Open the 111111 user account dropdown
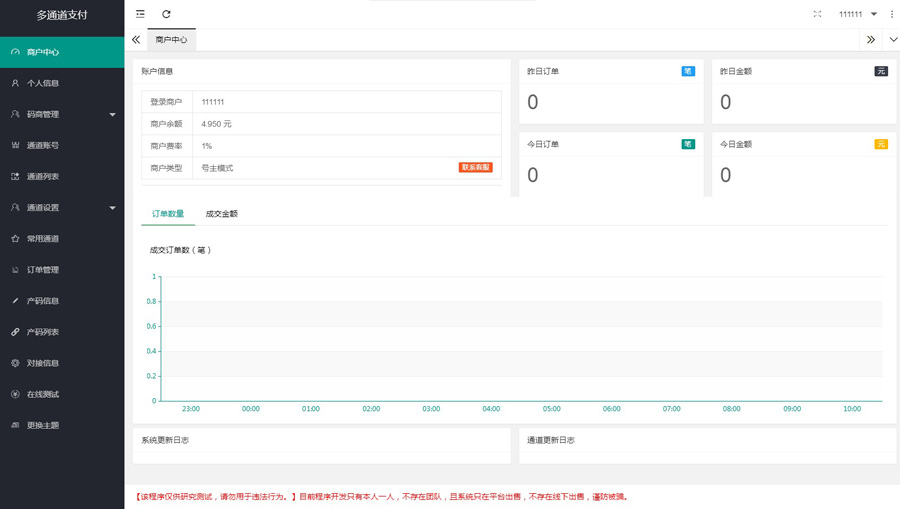The height and width of the screenshot is (509, 900). [x=857, y=14]
